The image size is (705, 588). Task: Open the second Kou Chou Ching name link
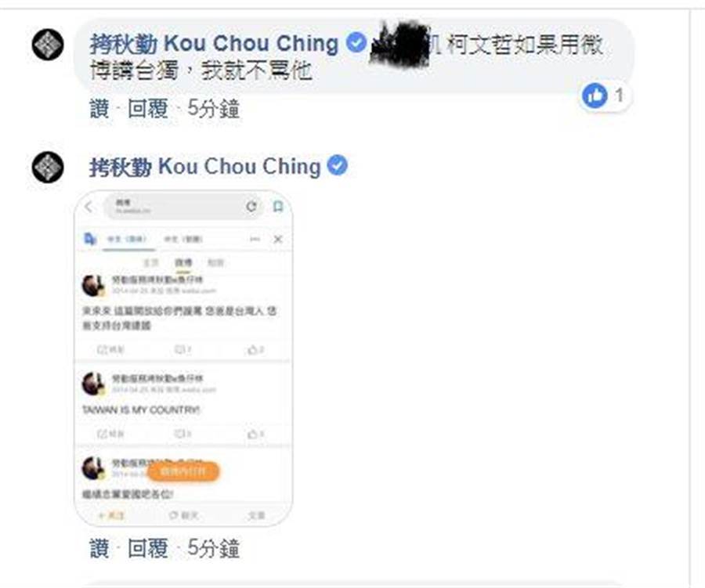pyautogui.click(x=205, y=166)
